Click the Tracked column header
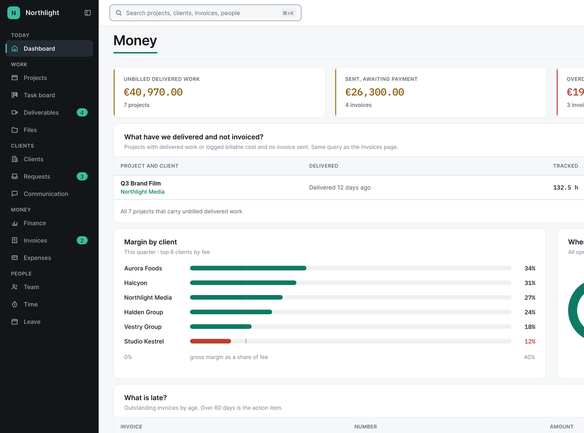This screenshot has height=433, width=584. 565,166
